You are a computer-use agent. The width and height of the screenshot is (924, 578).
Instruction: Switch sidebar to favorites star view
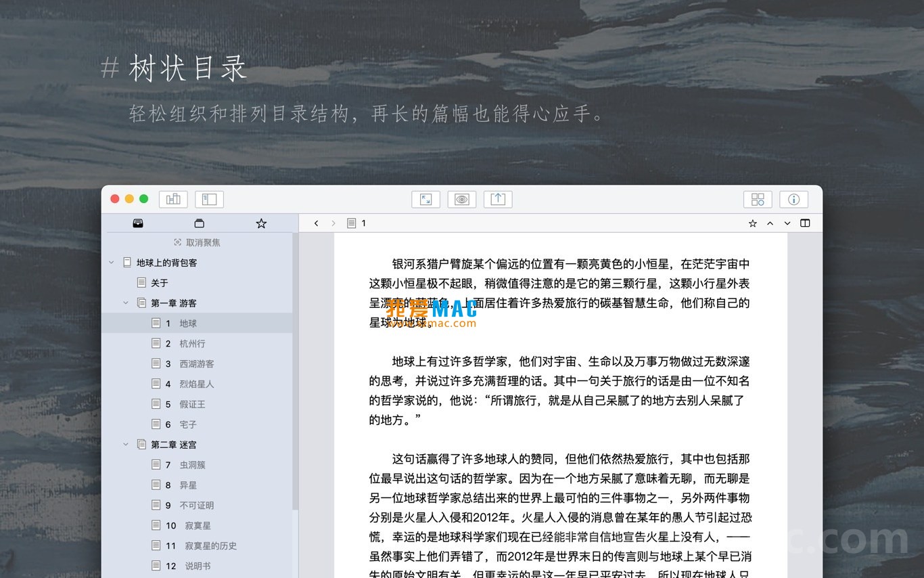click(261, 223)
